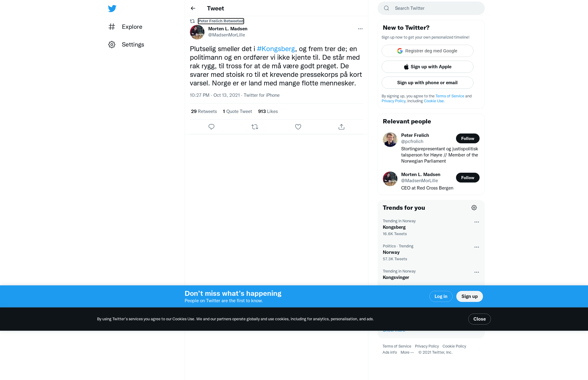Open Explore from the sidebar
Image resolution: width=588 pixels, height=380 pixels.
point(125,27)
